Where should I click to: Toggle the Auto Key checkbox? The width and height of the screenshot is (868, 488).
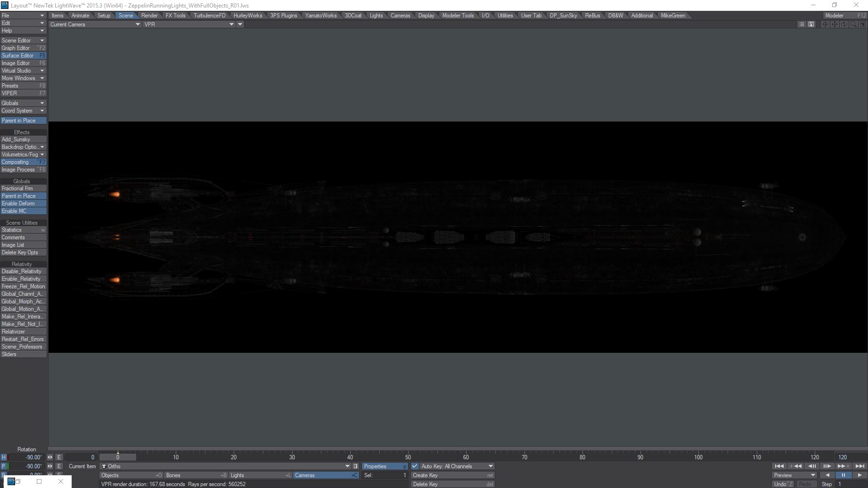(415, 466)
